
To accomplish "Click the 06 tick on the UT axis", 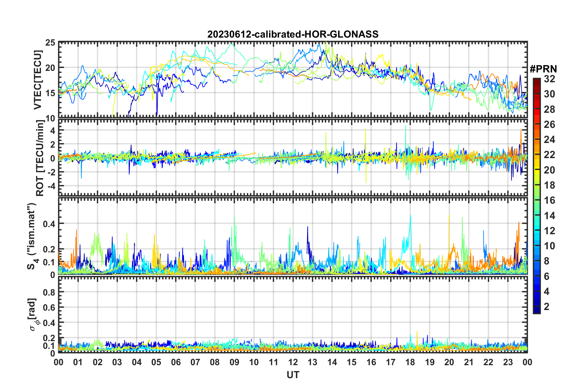I will [176, 362].
